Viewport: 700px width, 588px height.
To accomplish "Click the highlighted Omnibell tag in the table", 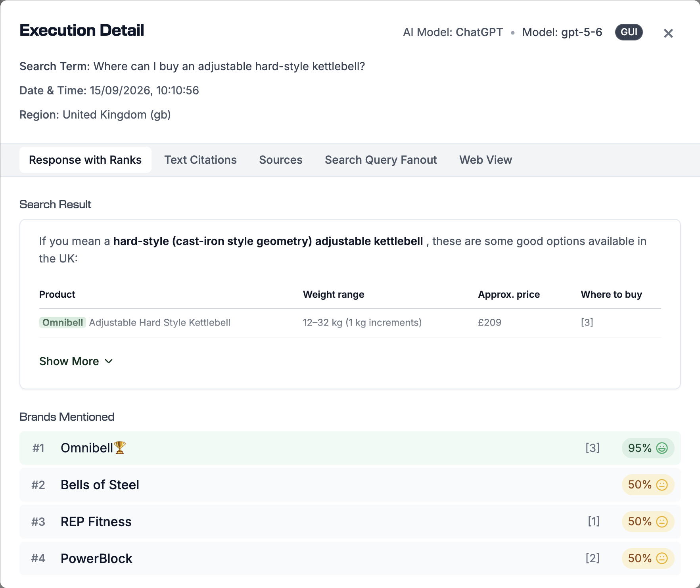I will pyautogui.click(x=63, y=322).
